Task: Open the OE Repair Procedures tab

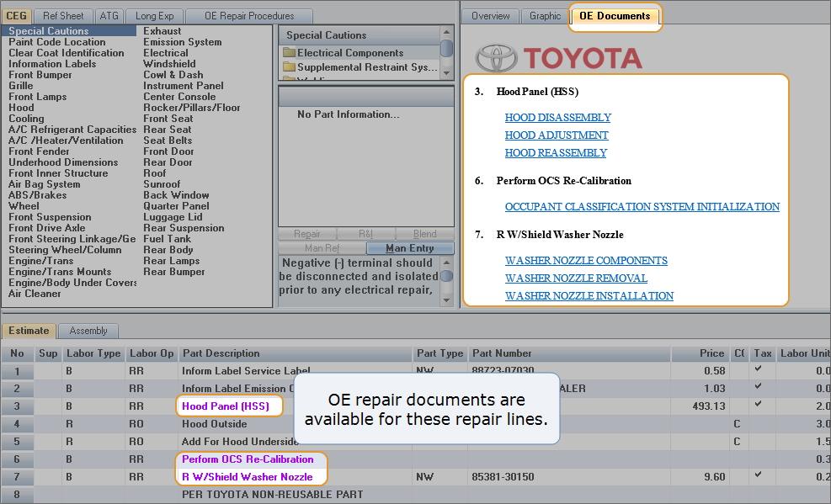Action: pos(248,16)
